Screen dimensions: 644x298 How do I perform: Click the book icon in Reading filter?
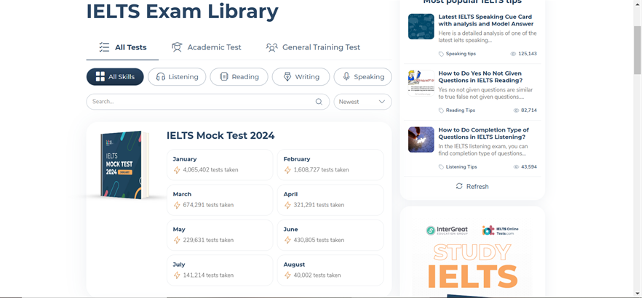click(x=224, y=76)
